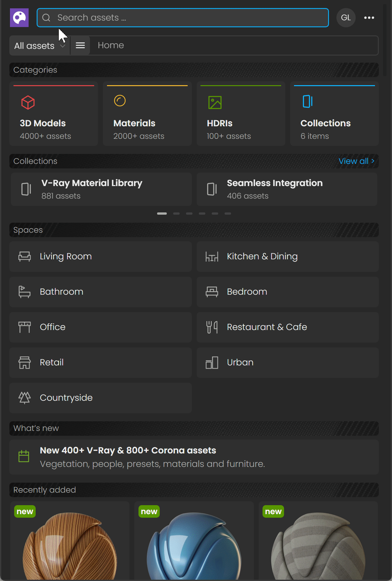
Task: Open the HDRIs category card
Action: [x=241, y=114]
